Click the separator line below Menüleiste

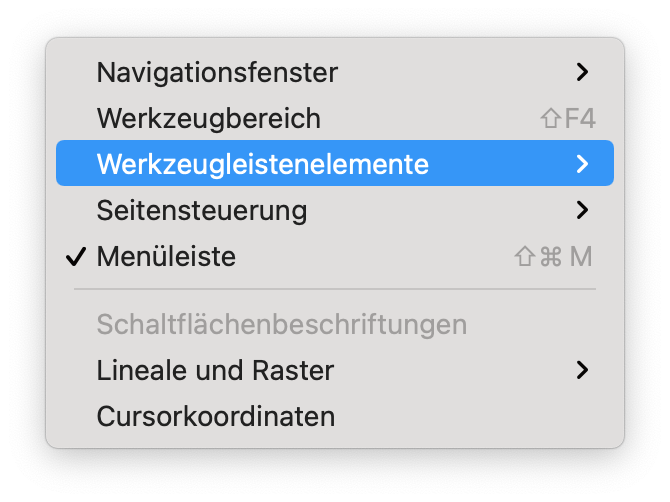pyautogui.click(x=335, y=290)
